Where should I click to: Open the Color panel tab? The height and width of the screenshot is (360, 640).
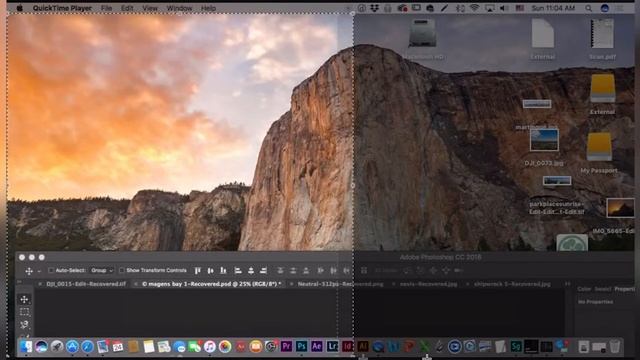(584, 289)
